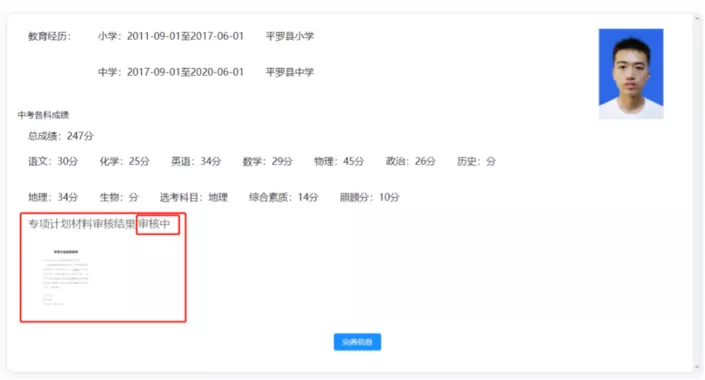The image size is (705, 380).
Task: Click the vertical scrollbar track
Action: (697, 192)
